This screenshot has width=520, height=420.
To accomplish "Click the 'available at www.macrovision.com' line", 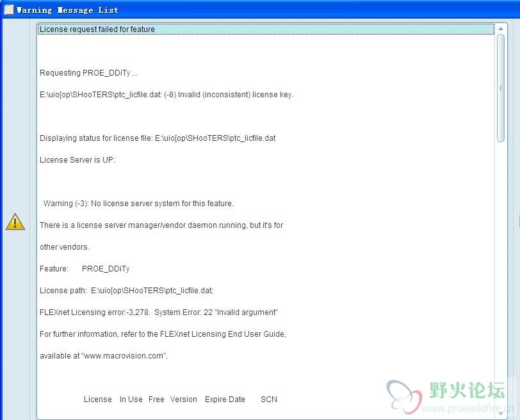I will click(x=104, y=356).
